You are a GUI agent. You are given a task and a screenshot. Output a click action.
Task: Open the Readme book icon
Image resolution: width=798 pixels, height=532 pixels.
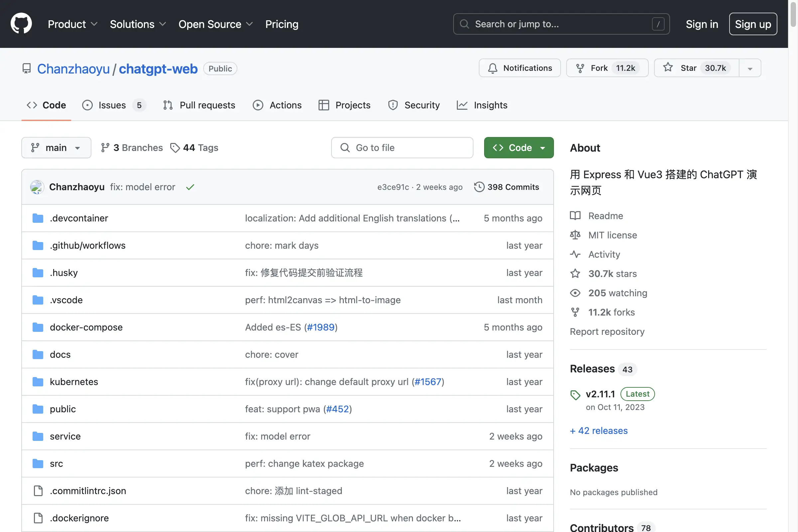pyautogui.click(x=576, y=216)
